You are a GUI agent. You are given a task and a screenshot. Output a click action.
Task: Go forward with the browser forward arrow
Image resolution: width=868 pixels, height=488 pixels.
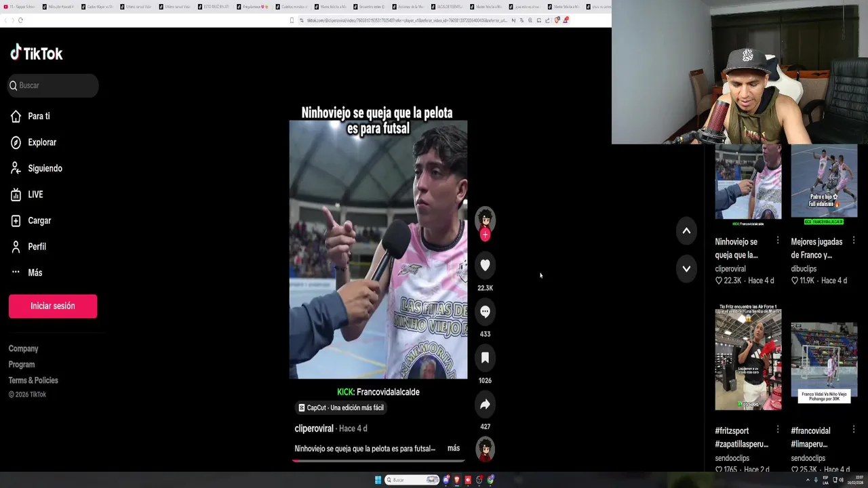tap(12, 20)
